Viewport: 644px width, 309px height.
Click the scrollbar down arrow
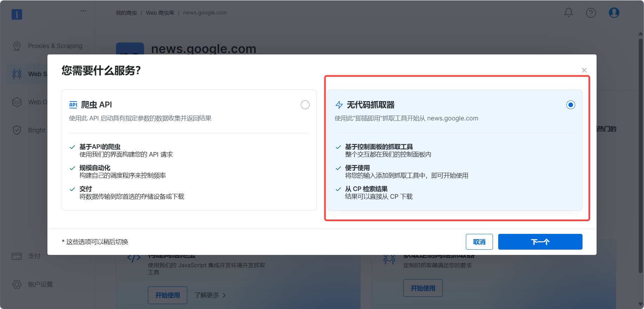pyautogui.click(x=640, y=304)
